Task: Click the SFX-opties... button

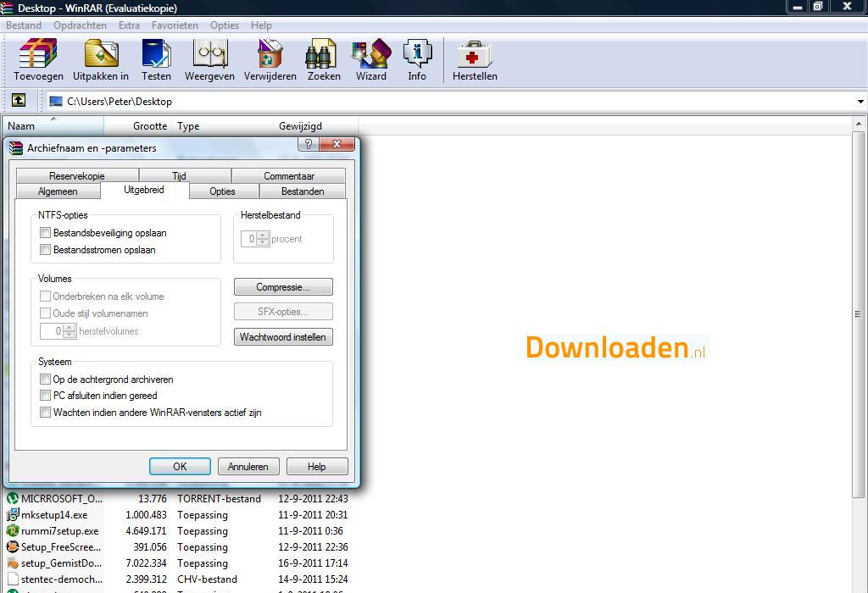Action: pyautogui.click(x=283, y=312)
